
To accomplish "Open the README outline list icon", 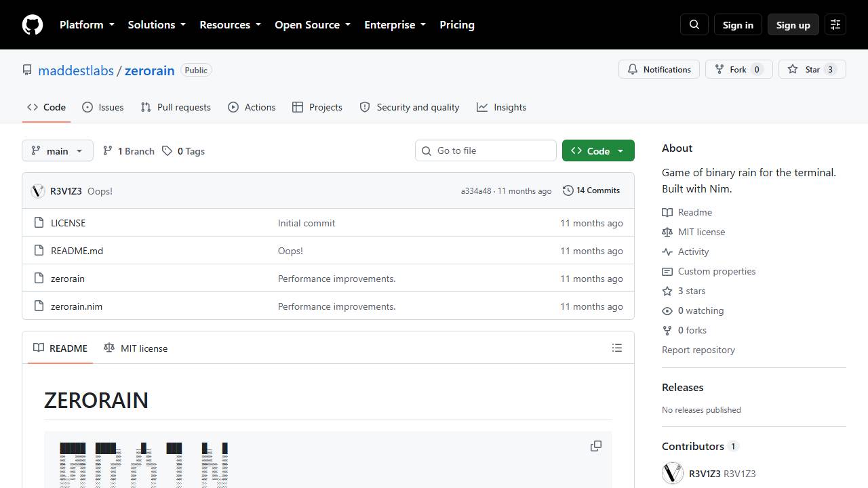I will pyautogui.click(x=617, y=348).
